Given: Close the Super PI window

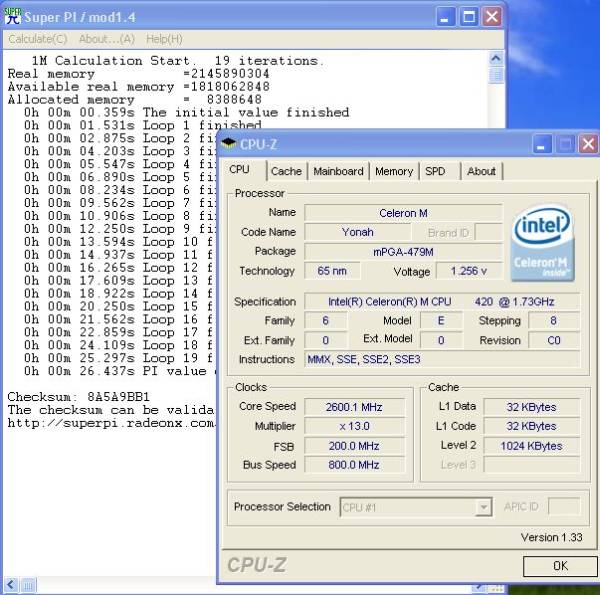Looking at the screenshot, I should [x=492, y=17].
